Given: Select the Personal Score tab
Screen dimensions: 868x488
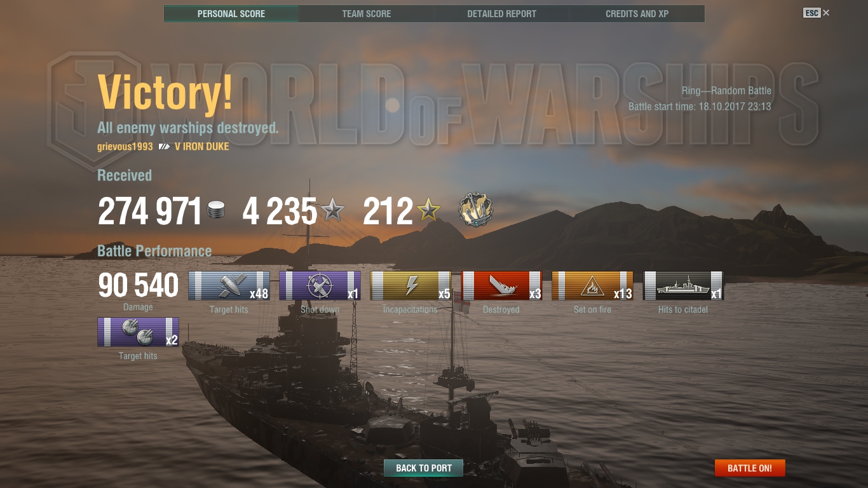Looking at the screenshot, I should pos(231,14).
